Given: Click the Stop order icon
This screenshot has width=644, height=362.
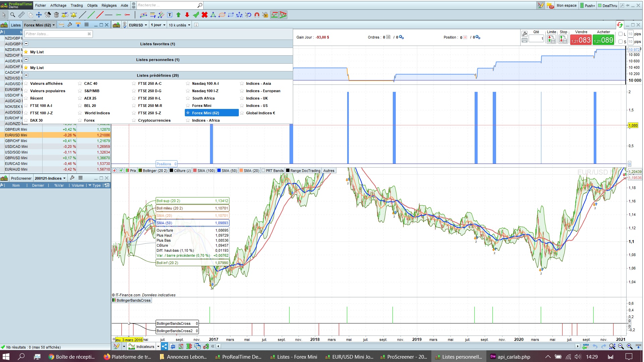Looking at the screenshot, I should click(563, 40).
